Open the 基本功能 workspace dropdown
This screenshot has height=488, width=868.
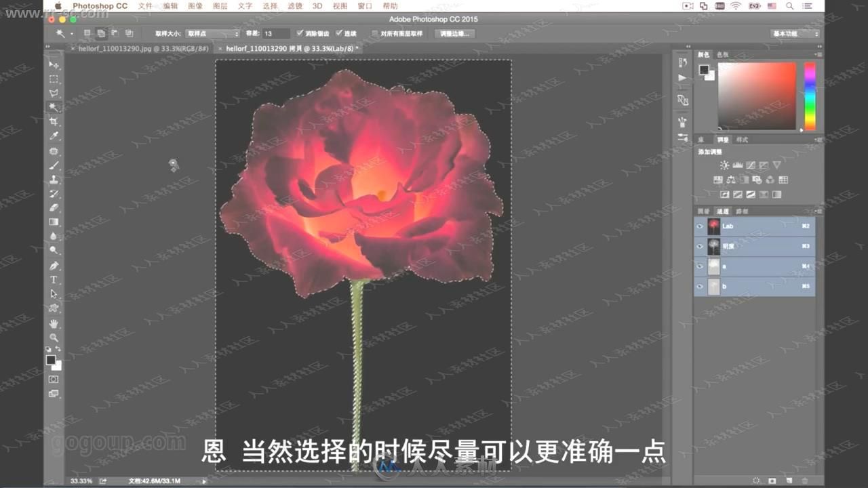pos(795,33)
